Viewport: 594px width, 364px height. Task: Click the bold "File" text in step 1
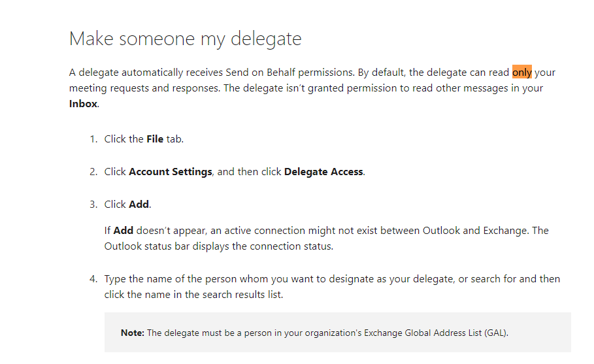coord(154,139)
